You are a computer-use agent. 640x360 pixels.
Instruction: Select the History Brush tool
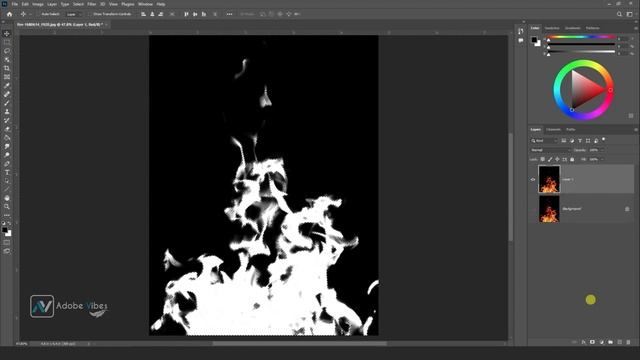[7, 120]
